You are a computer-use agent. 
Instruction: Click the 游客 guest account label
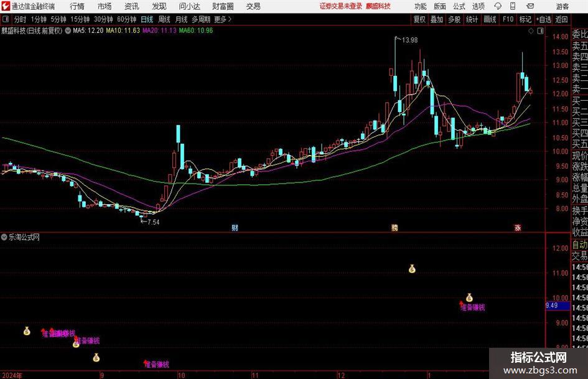[x=562, y=6]
